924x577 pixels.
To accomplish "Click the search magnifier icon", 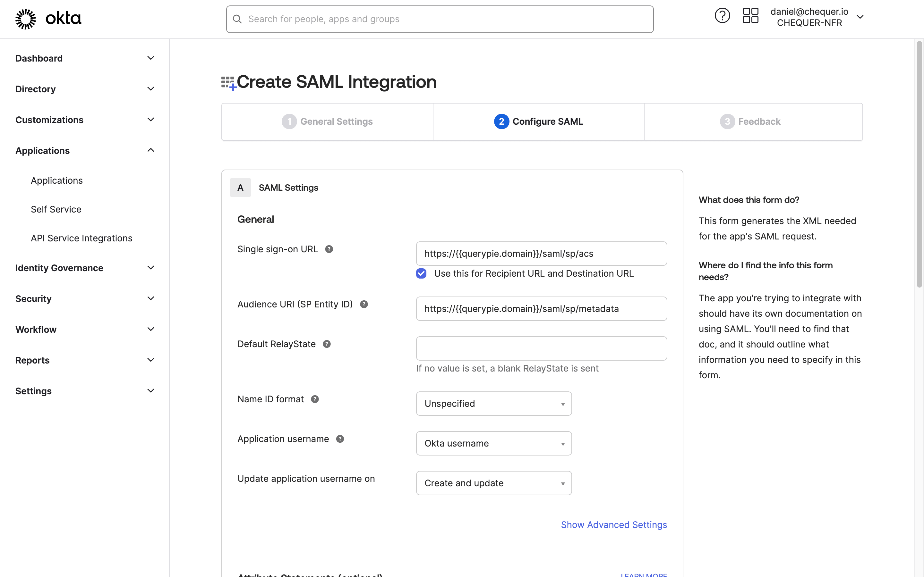I will point(237,19).
